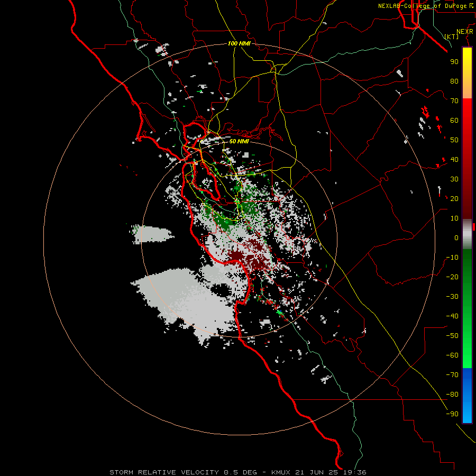The height and width of the screenshot is (476, 476).
Task: Click the NEXR label above the scale
Action: 465,32
